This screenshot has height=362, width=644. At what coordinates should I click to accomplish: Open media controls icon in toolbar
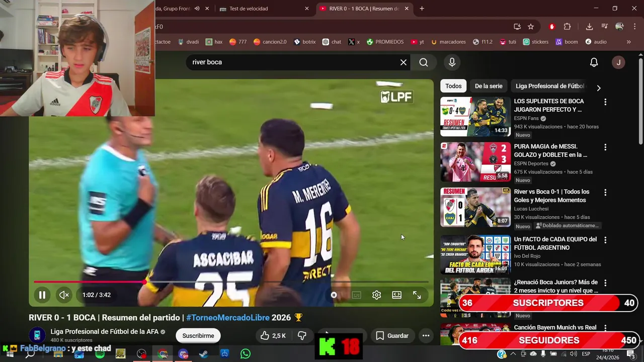(604, 27)
